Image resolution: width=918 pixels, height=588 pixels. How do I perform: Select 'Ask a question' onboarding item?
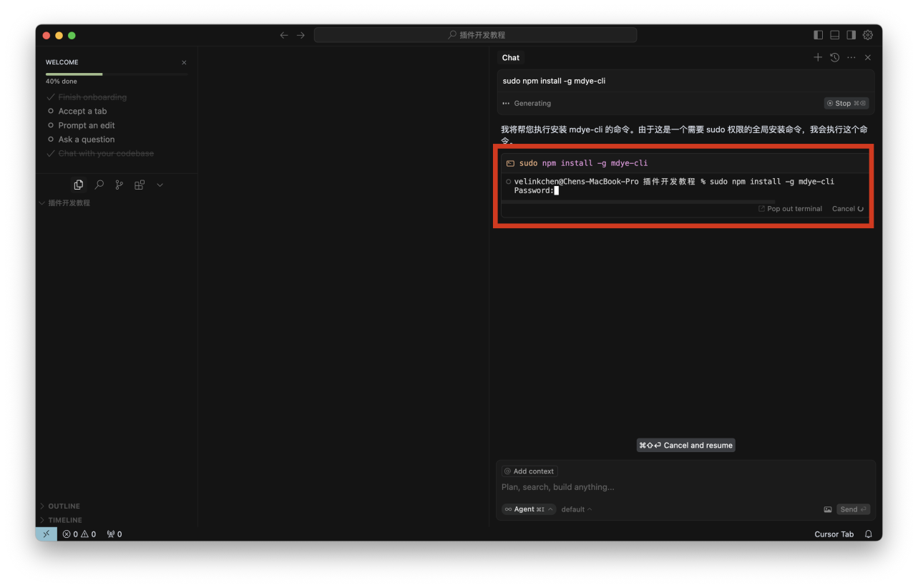point(86,139)
